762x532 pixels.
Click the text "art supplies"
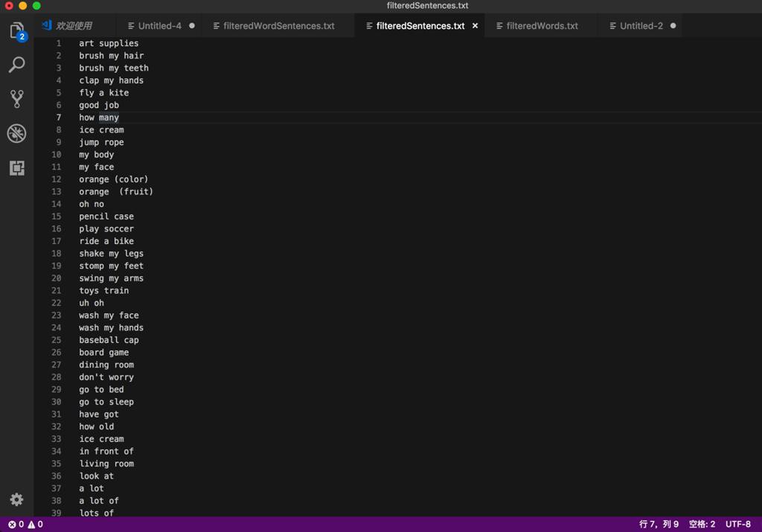[x=109, y=43]
